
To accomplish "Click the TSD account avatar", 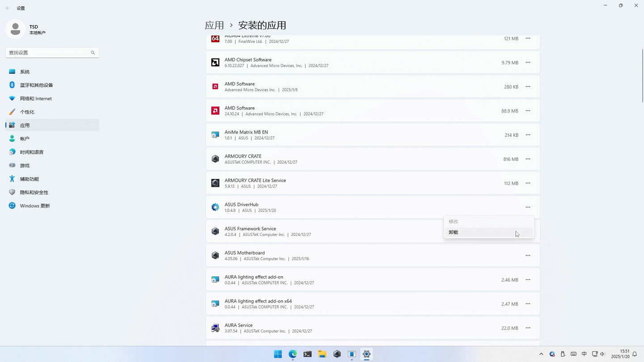I will point(15,29).
